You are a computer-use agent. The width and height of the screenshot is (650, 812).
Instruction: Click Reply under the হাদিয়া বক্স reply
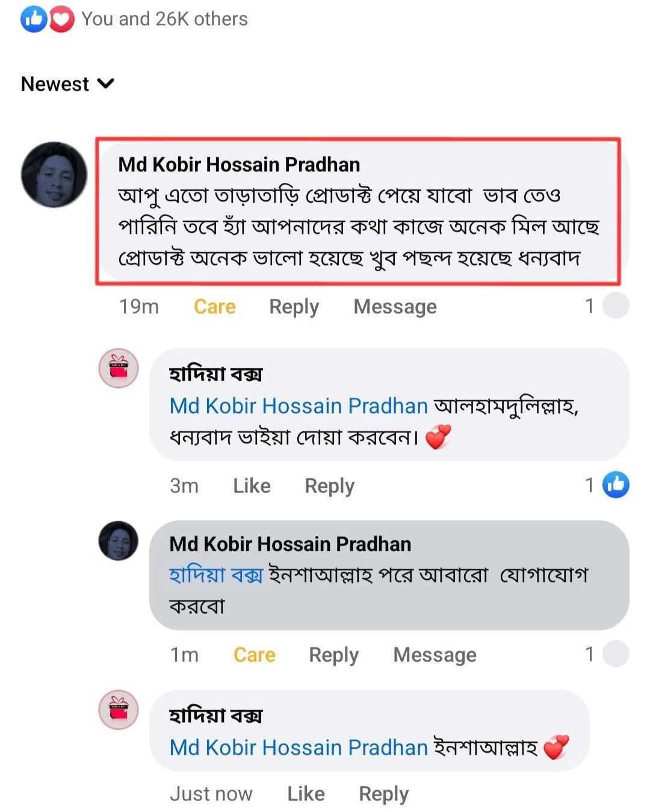pos(329,485)
